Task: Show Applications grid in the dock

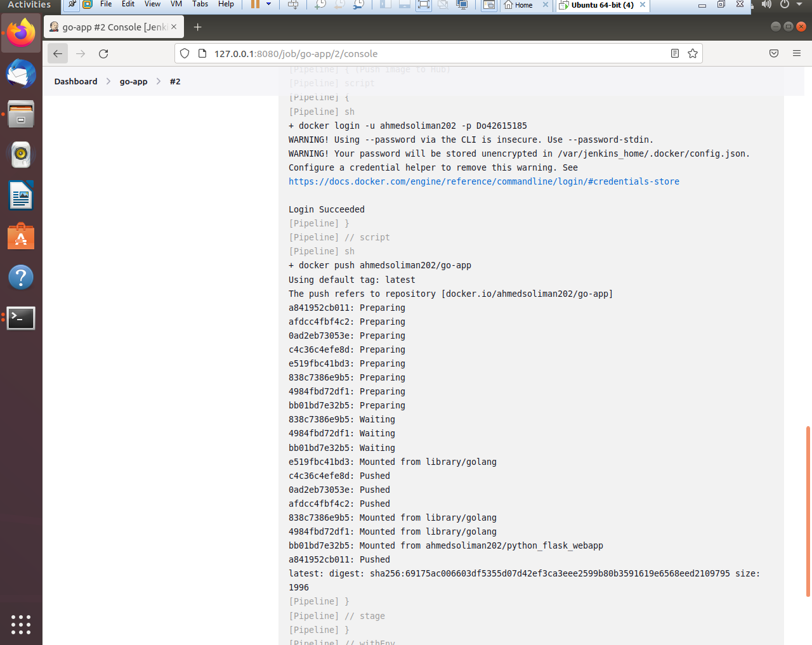Action: click(x=21, y=624)
